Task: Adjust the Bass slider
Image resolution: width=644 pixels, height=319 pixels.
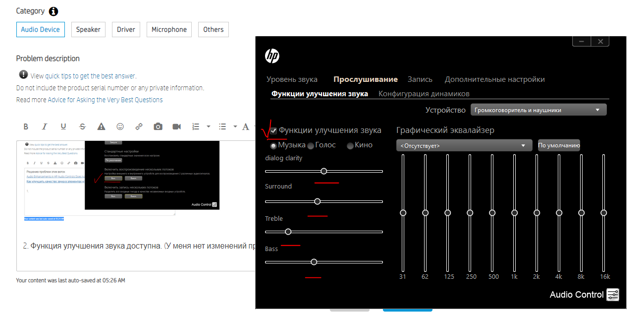Action: coord(324,262)
